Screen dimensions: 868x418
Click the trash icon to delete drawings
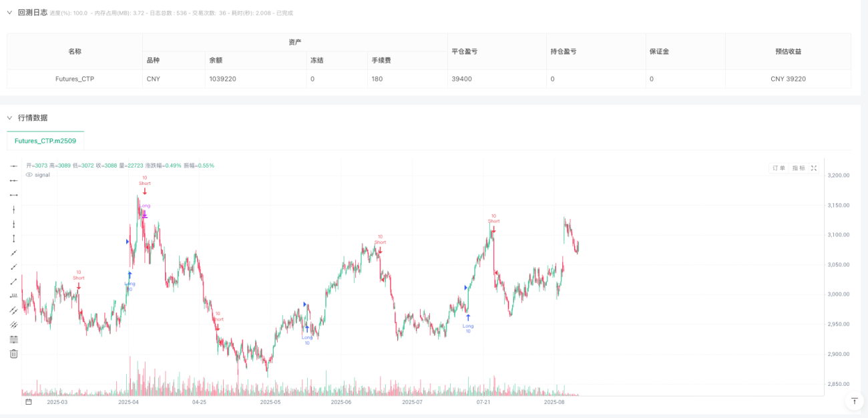coord(13,354)
